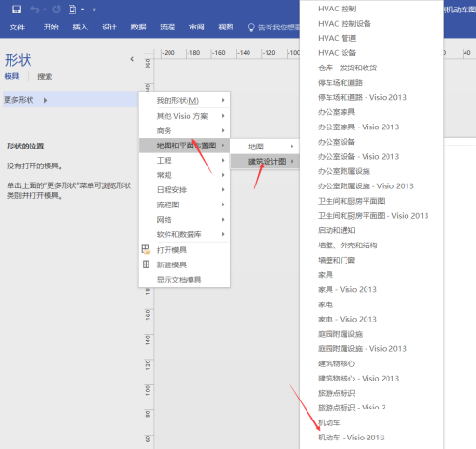476x449 pixels.
Task: Click the lightbulb Tell Me icon
Action: click(x=251, y=28)
